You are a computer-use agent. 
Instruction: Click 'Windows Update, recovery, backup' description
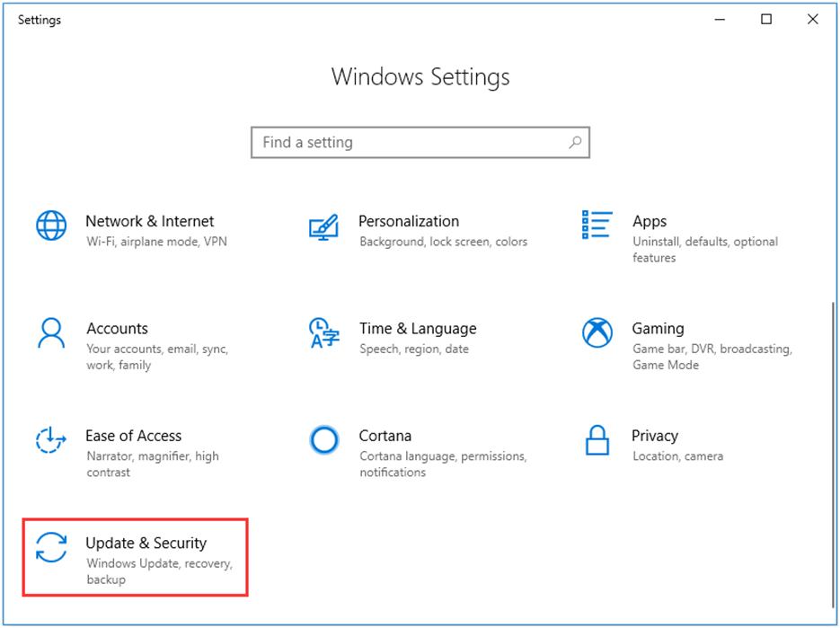click(x=160, y=571)
